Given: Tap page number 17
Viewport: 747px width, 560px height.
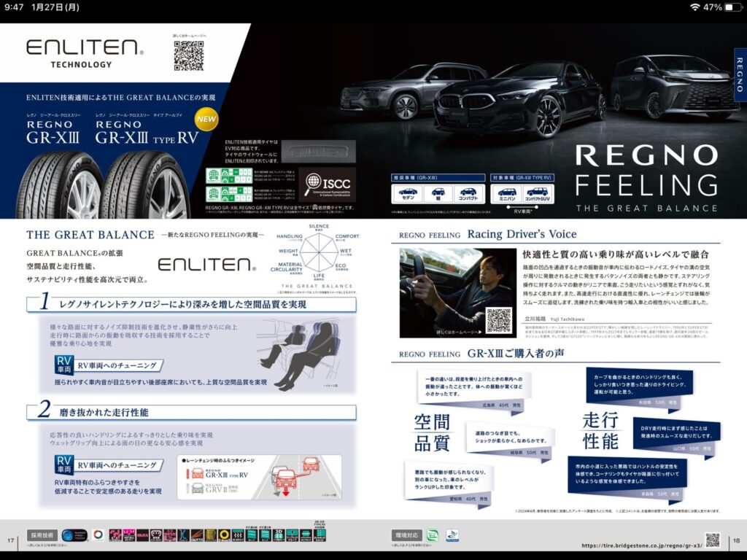Looking at the screenshot, I should point(10,540).
